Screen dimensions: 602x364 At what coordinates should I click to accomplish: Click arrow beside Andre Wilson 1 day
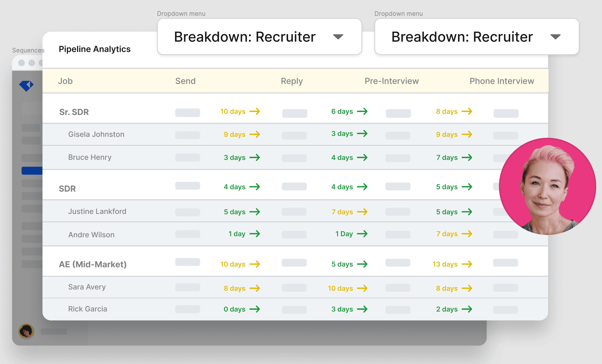pos(254,234)
